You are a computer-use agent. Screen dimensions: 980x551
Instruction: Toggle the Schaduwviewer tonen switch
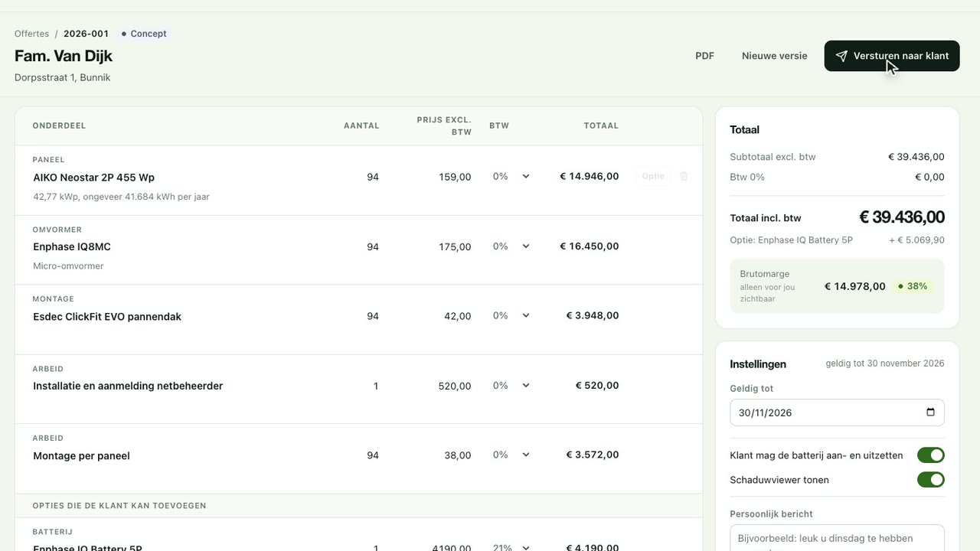pos(931,480)
